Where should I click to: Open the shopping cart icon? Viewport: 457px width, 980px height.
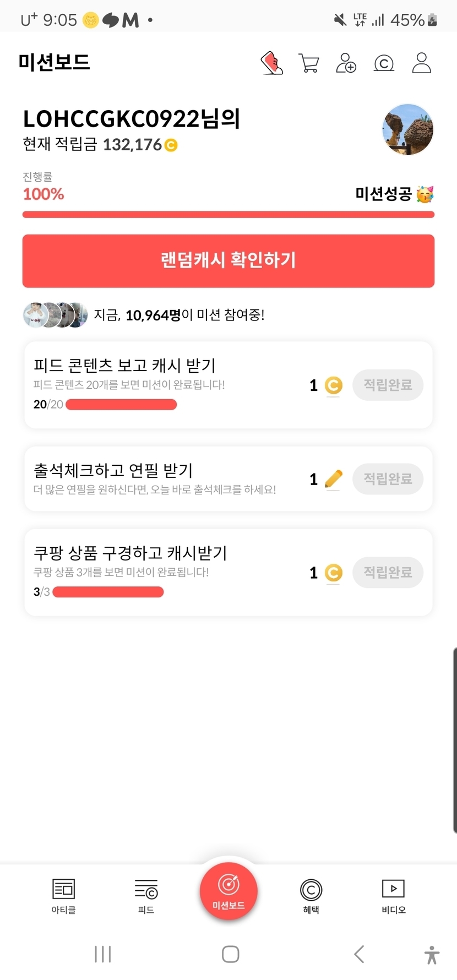click(309, 63)
